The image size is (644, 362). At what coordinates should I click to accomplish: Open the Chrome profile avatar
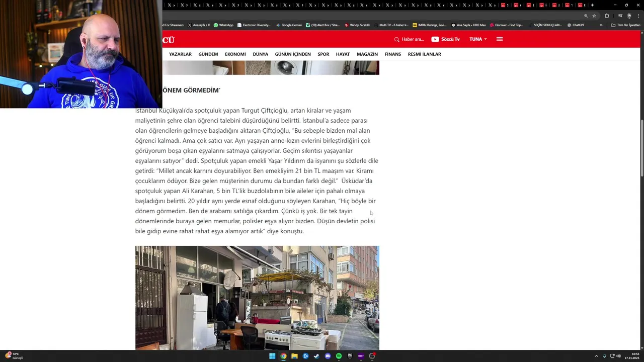pos(629,16)
